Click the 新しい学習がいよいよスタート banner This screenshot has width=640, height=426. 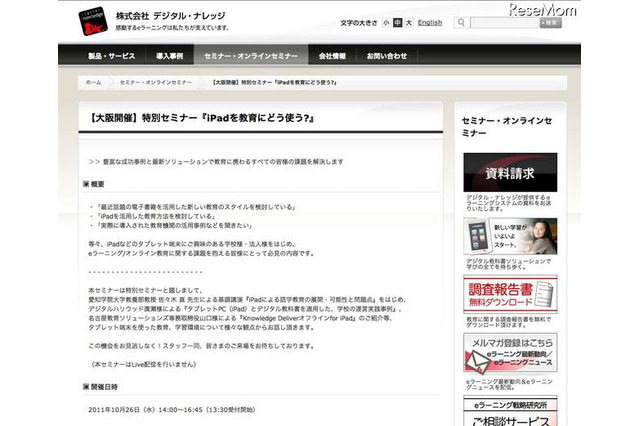510,236
